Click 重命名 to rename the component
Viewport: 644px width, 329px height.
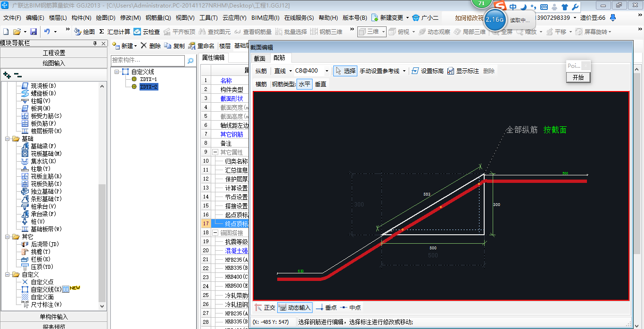(201, 46)
